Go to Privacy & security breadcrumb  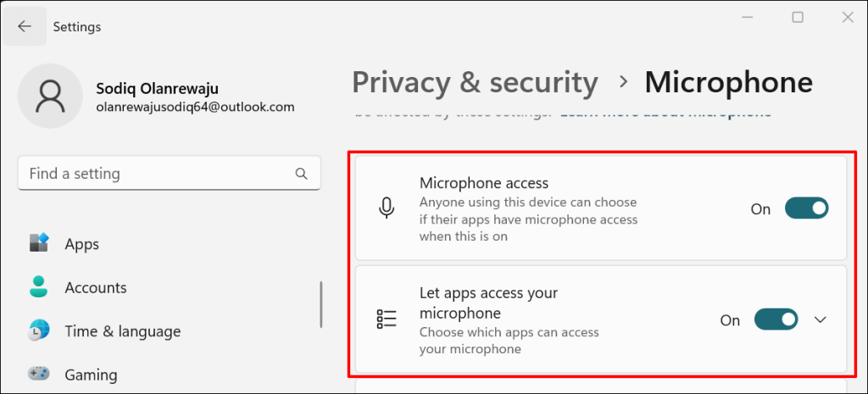pos(475,82)
